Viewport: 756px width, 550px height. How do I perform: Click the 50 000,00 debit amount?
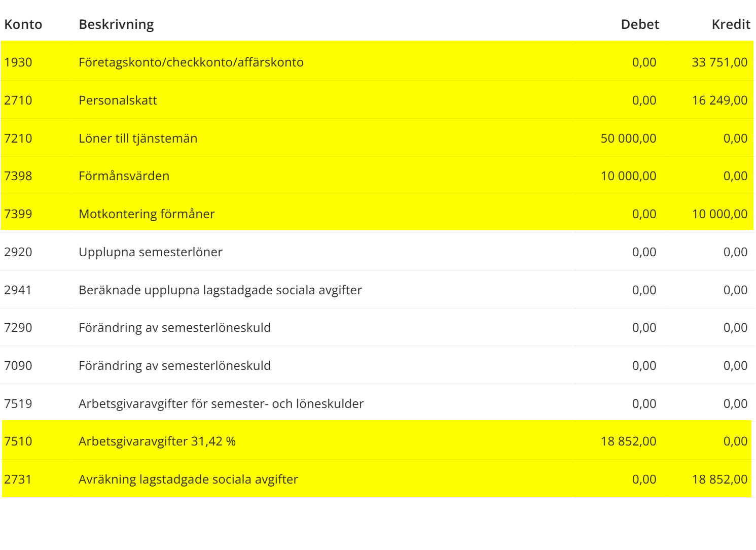pos(628,139)
